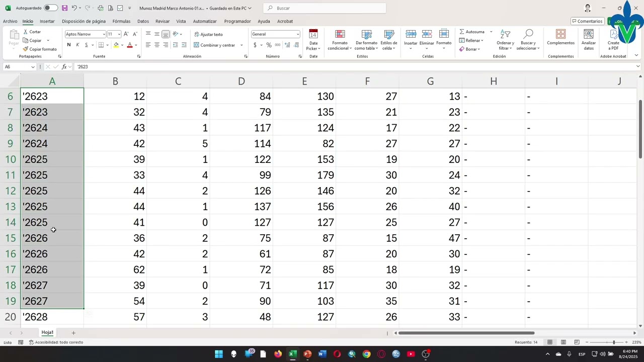Screen dimensions: 644x362
Task: Open Formato condicional dropdown
Action: pos(340,40)
